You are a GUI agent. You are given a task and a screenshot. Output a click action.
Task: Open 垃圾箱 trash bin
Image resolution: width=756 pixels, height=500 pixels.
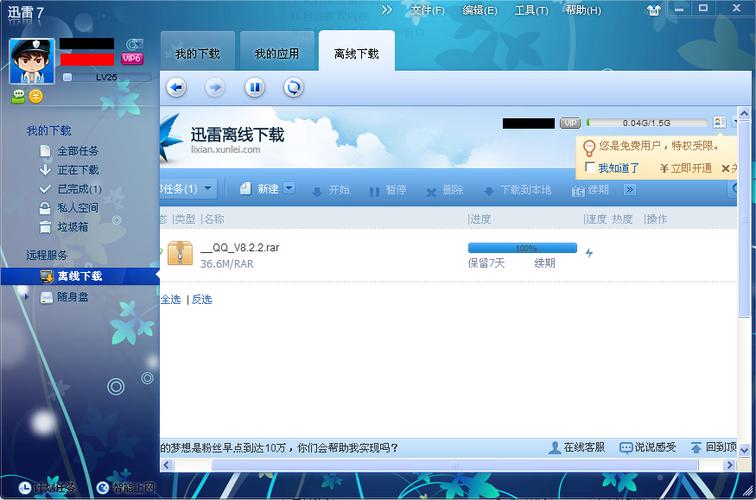[72, 227]
